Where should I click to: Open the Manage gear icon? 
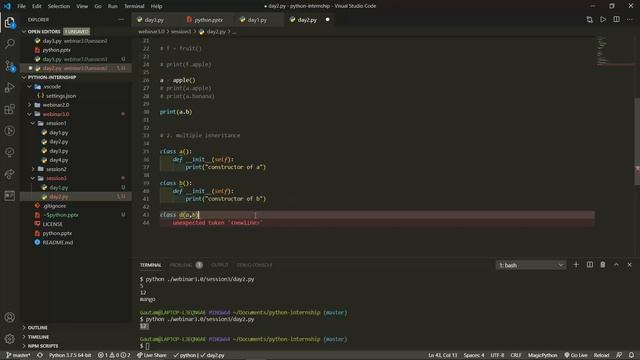click(x=10, y=338)
